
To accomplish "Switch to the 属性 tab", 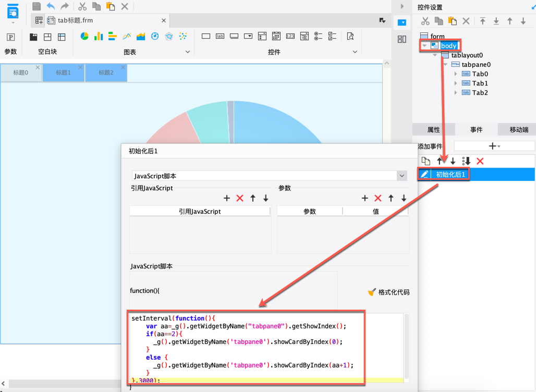I will (x=433, y=129).
